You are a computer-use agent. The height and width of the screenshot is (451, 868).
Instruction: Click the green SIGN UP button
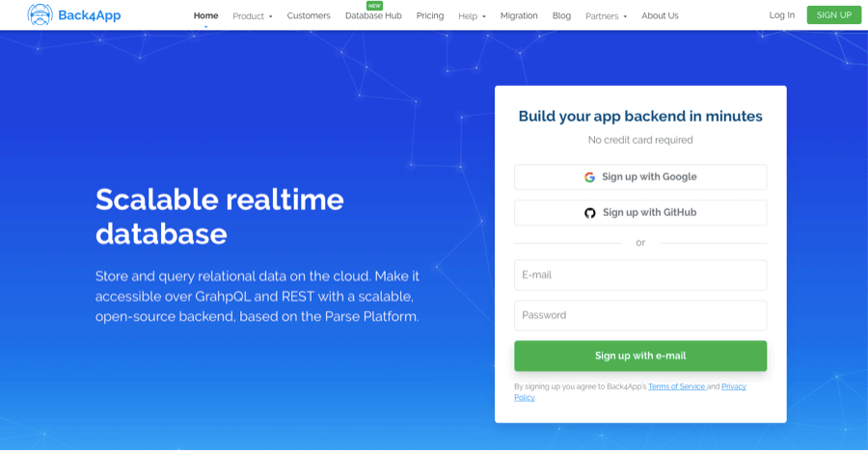(x=833, y=15)
